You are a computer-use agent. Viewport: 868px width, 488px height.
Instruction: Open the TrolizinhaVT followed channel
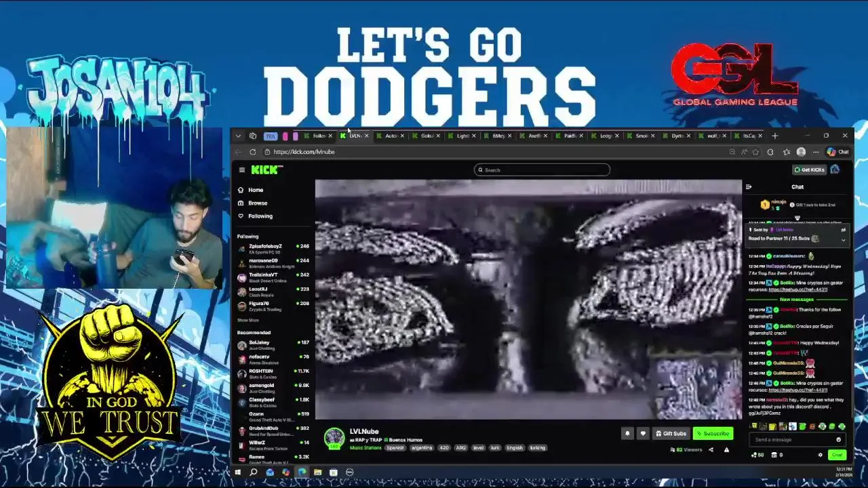(273, 277)
